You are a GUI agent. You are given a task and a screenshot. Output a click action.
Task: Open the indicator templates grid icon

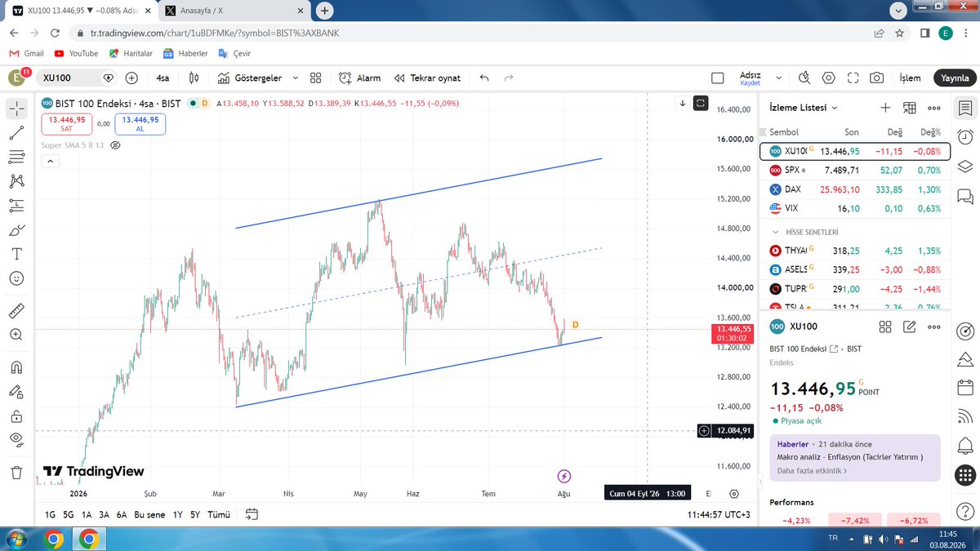tap(316, 78)
